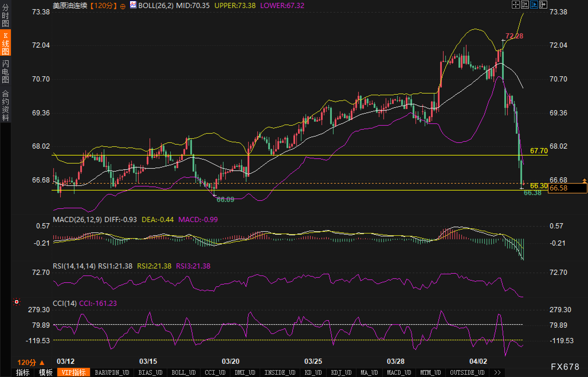This screenshot has height=377, width=588.
Task: Expand more indicators with >> arrows
Action: 497,372
